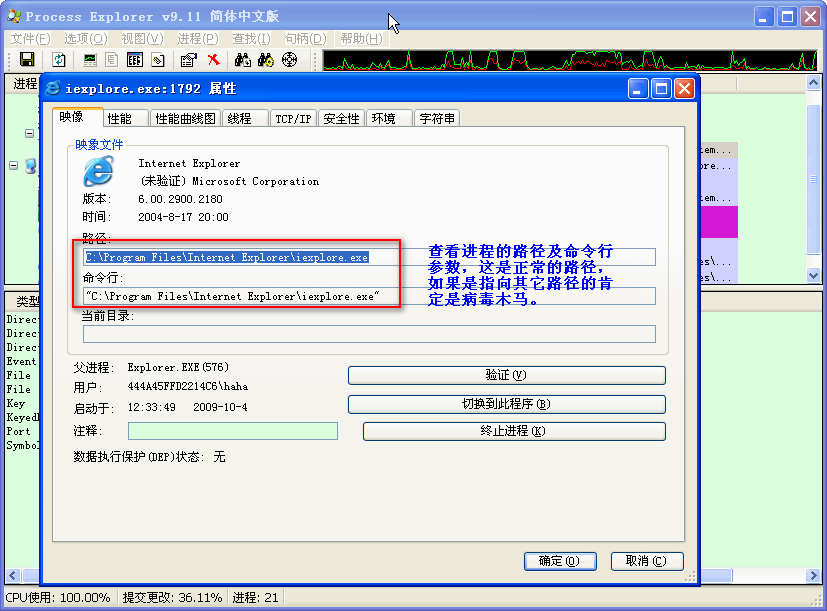Viewport: 827px width, 611px height.
Task: Click the red X Kill Process icon
Action: [214, 60]
